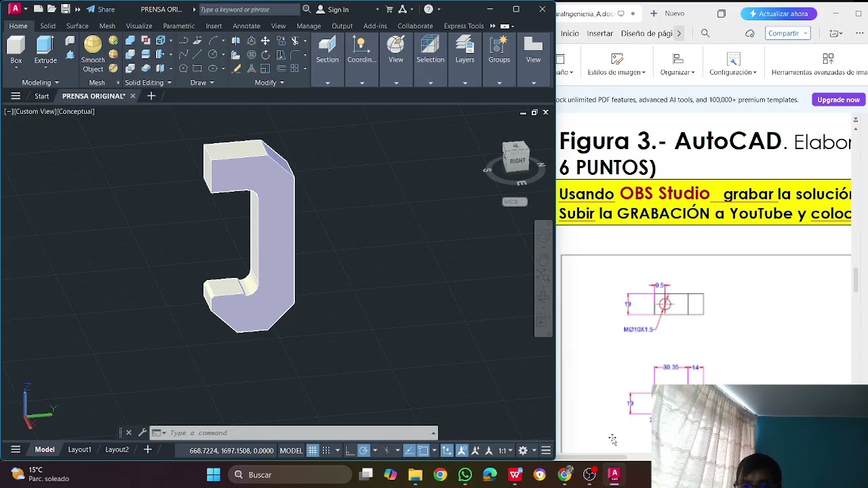Open the Insertar tab in document app

[599, 33]
